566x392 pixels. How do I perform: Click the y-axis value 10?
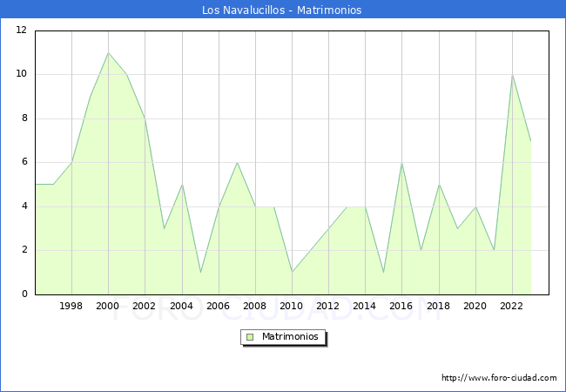click(x=21, y=74)
